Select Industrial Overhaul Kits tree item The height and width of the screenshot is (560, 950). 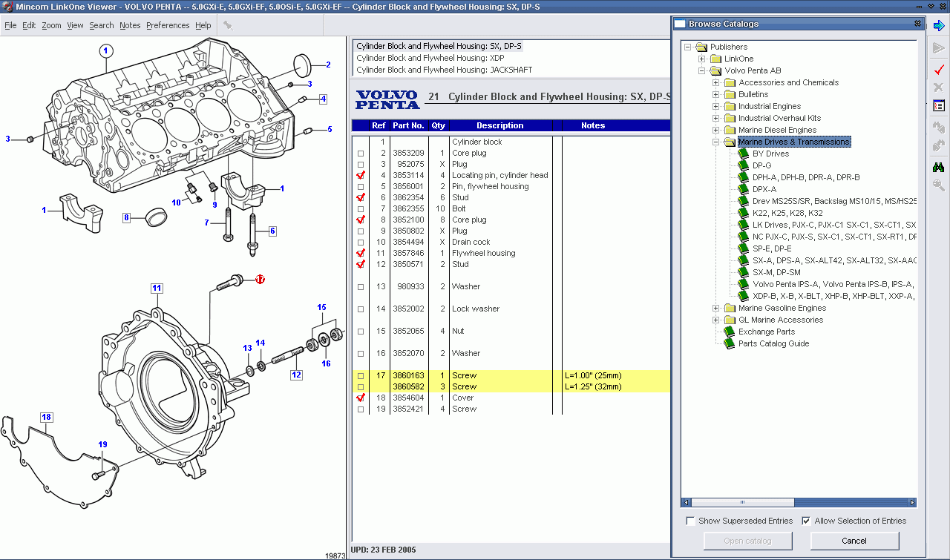[779, 118]
